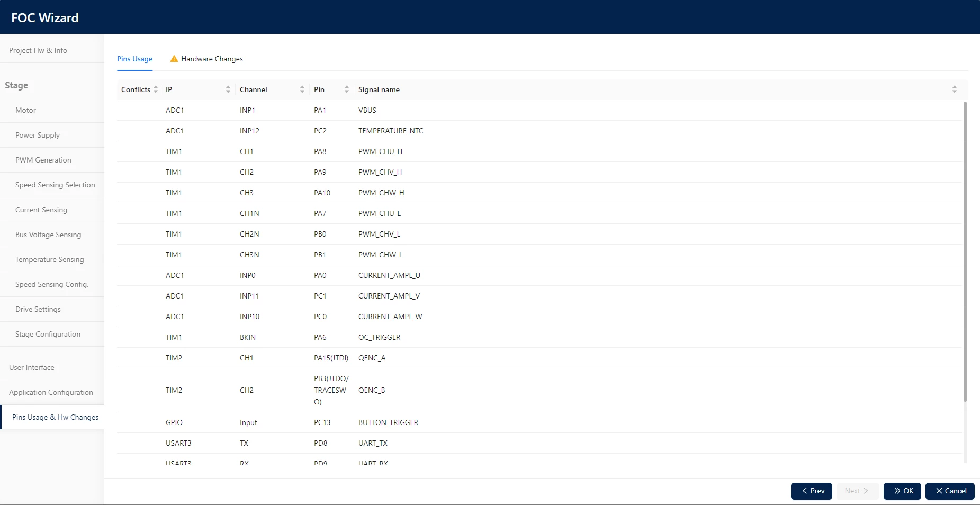Toggle sorting on the Channel column arrows
Viewport: 980px width, 505px height.
[302, 89]
